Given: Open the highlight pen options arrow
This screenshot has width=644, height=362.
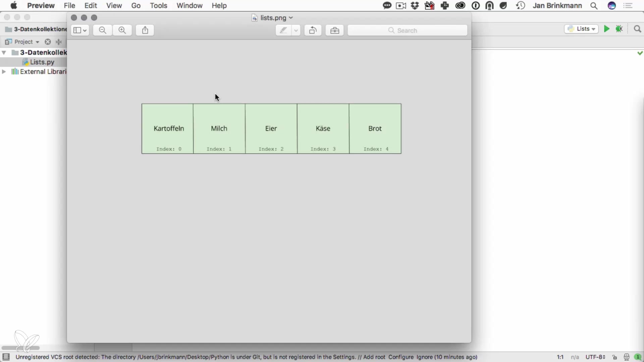Looking at the screenshot, I should point(296,30).
